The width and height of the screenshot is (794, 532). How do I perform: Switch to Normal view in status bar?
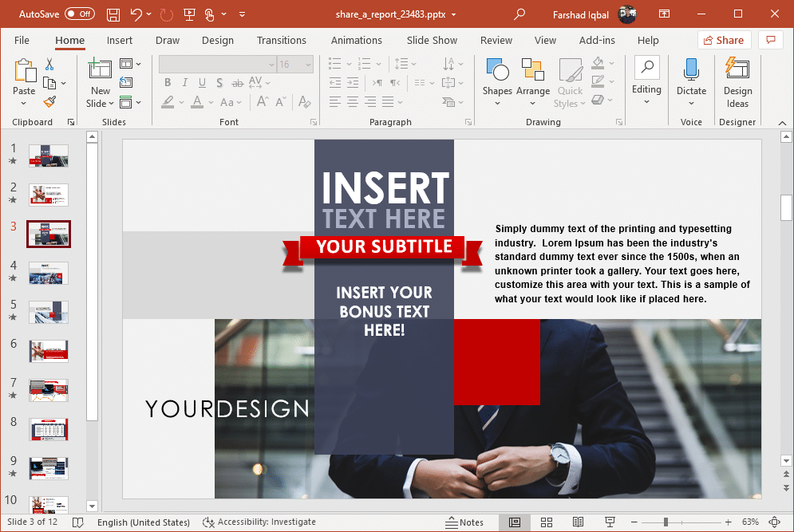(x=515, y=522)
